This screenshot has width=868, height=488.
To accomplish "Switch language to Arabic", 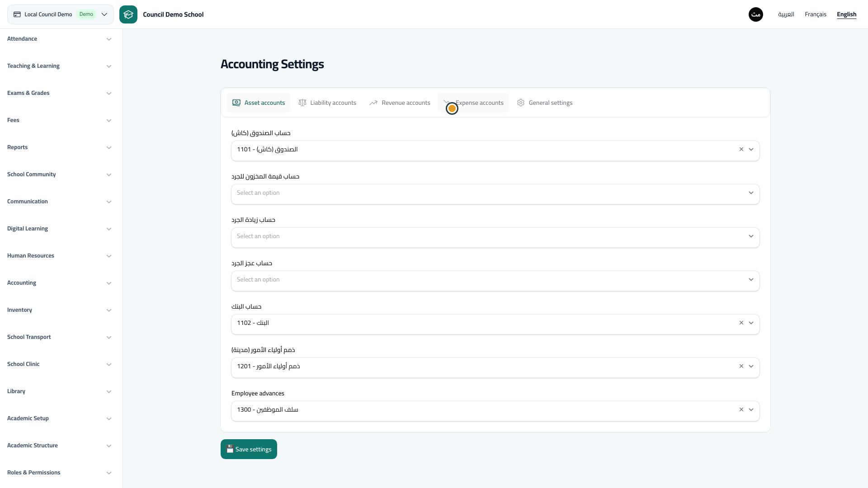I will point(786,14).
